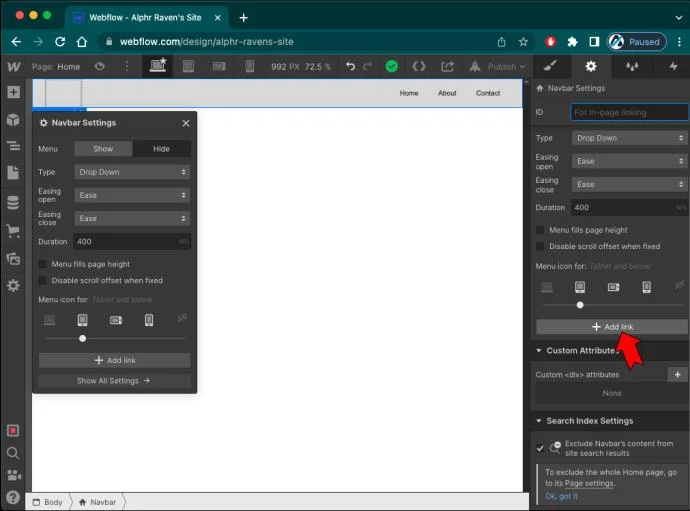Switch to the Style brush tab
Viewport: 690px width, 511px height.
coord(550,66)
